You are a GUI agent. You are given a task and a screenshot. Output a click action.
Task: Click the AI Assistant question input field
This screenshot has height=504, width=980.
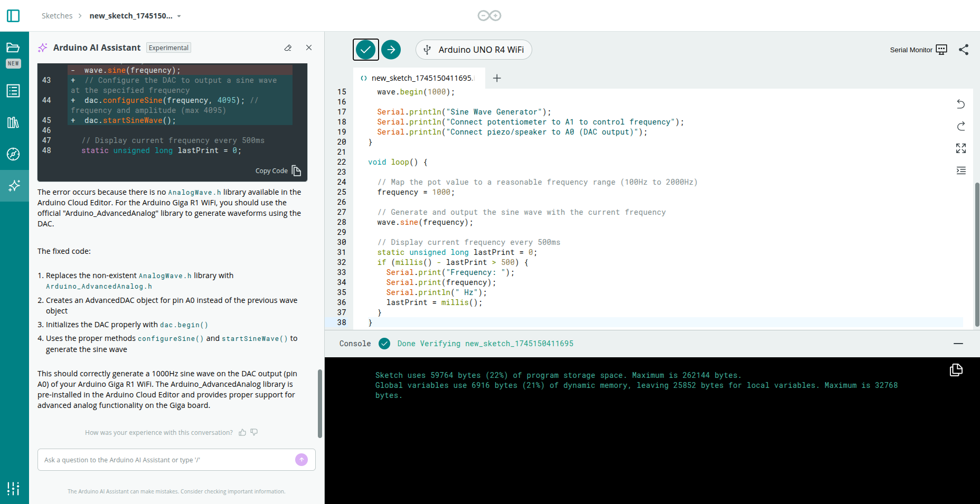pos(166,460)
